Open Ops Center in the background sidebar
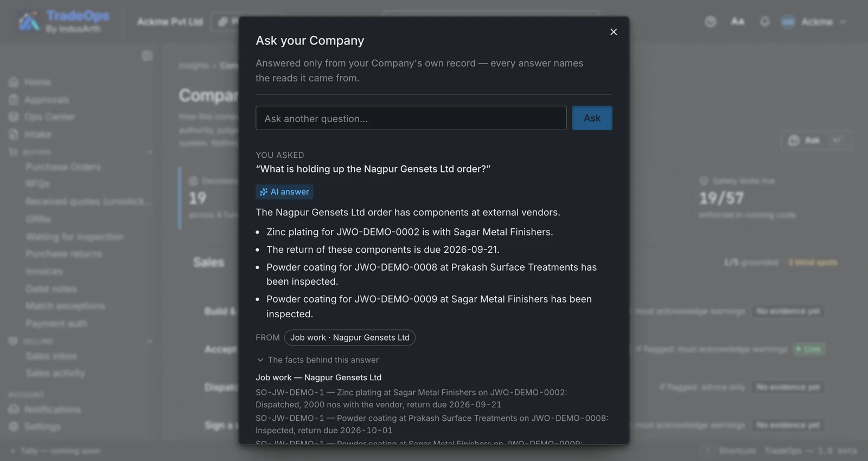The image size is (868, 461). coord(49,117)
